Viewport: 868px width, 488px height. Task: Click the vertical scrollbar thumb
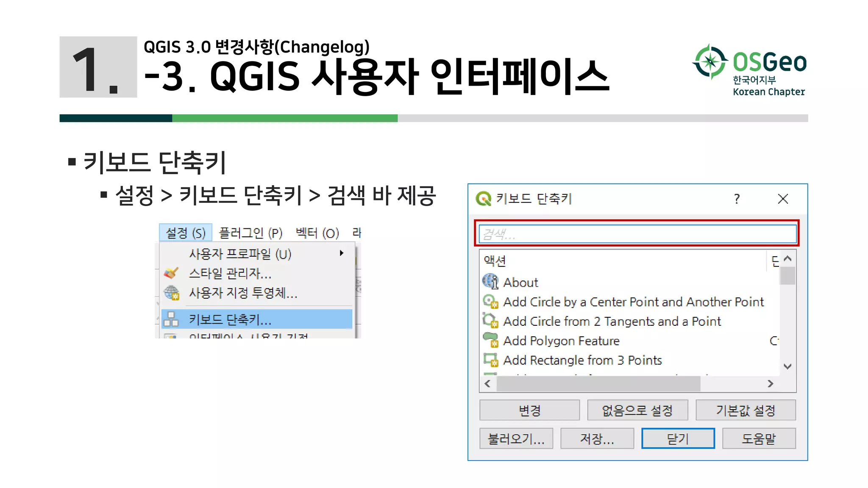[x=788, y=275]
